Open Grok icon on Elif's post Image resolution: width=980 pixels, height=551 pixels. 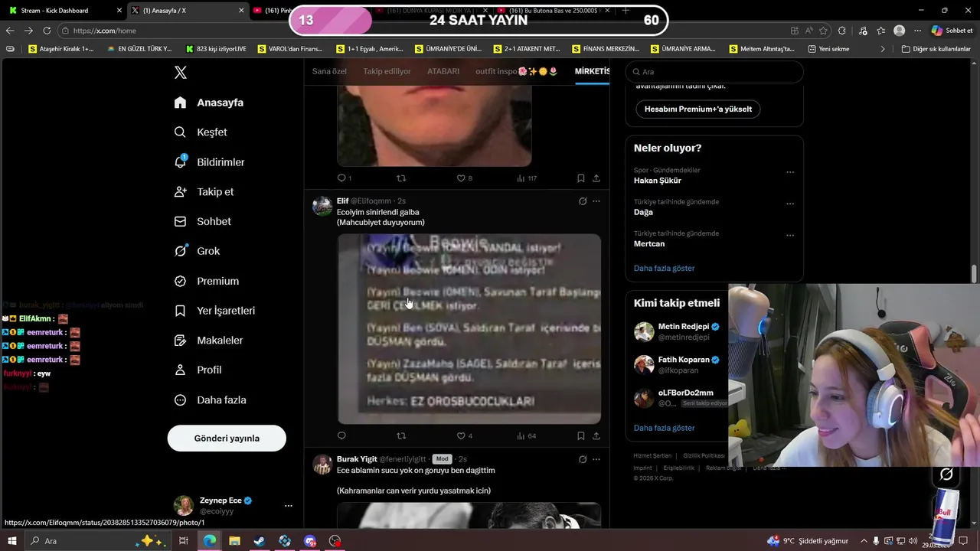(583, 201)
